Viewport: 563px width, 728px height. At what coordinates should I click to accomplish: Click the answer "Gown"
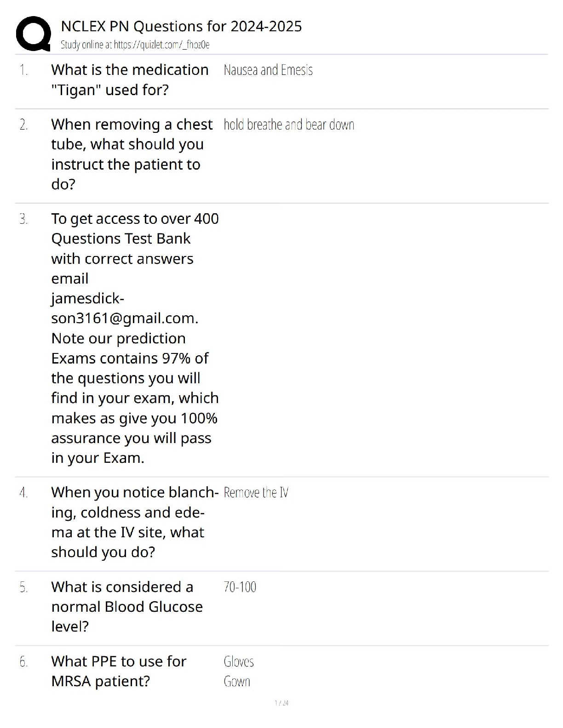pyautogui.click(x=236, y=681)
